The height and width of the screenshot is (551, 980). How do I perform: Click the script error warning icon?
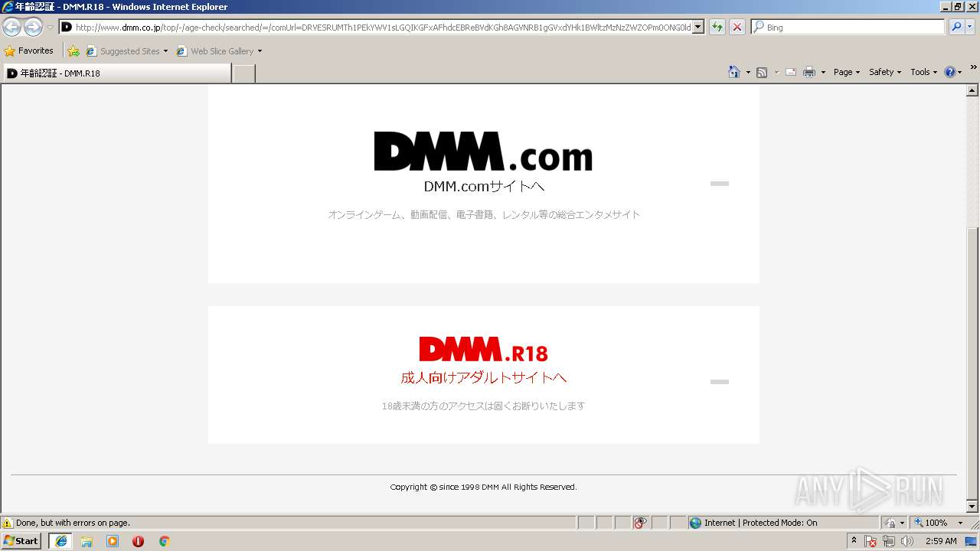[x=8, y=523]
